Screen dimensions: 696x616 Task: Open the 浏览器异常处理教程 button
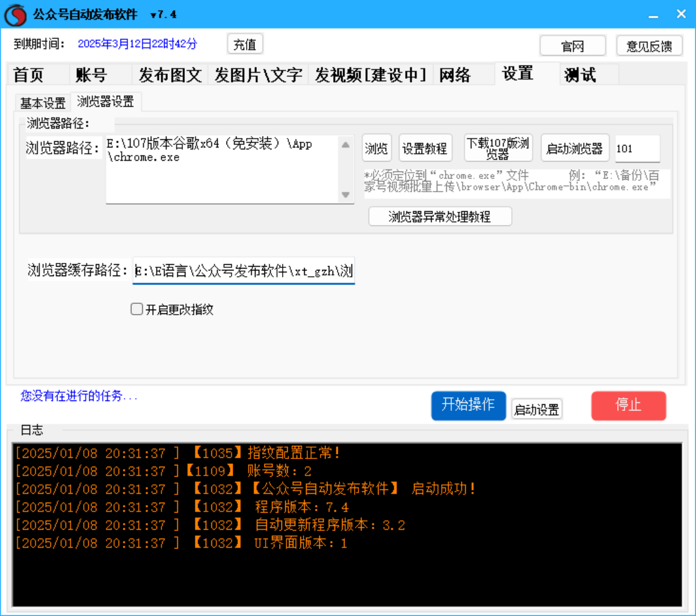click(x=440, y=216)
